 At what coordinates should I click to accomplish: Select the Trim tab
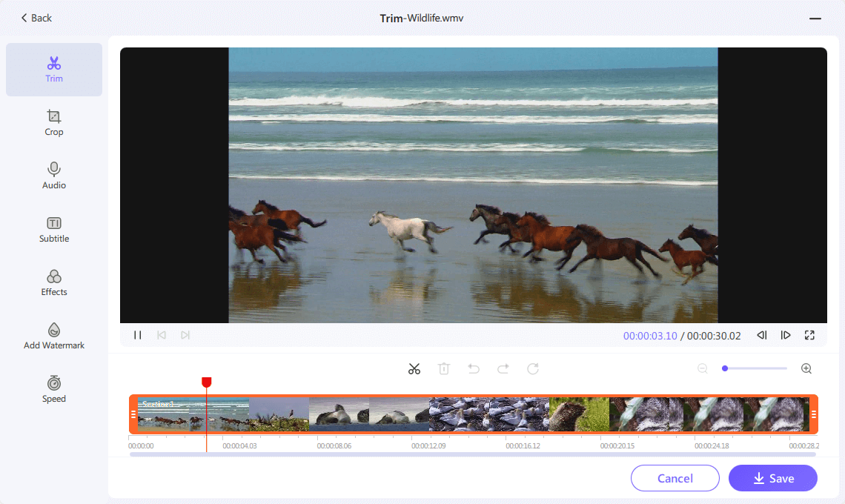pyautogui.click(x=54, y=70)
